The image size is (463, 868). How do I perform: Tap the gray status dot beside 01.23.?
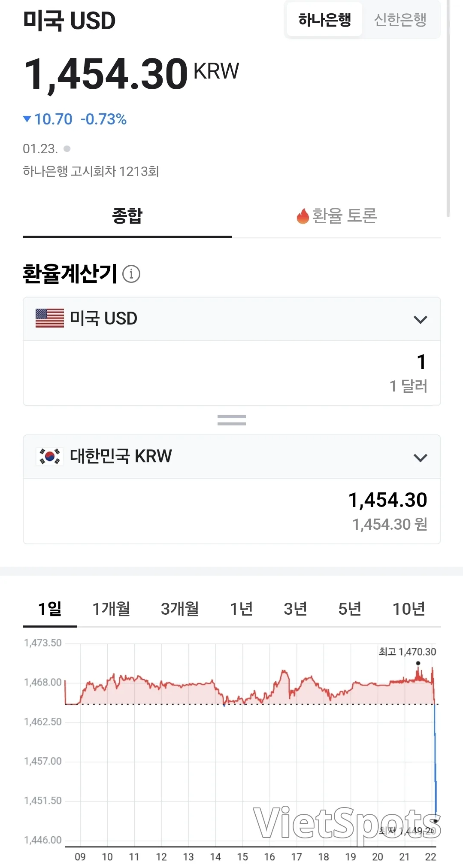[67, 149]
